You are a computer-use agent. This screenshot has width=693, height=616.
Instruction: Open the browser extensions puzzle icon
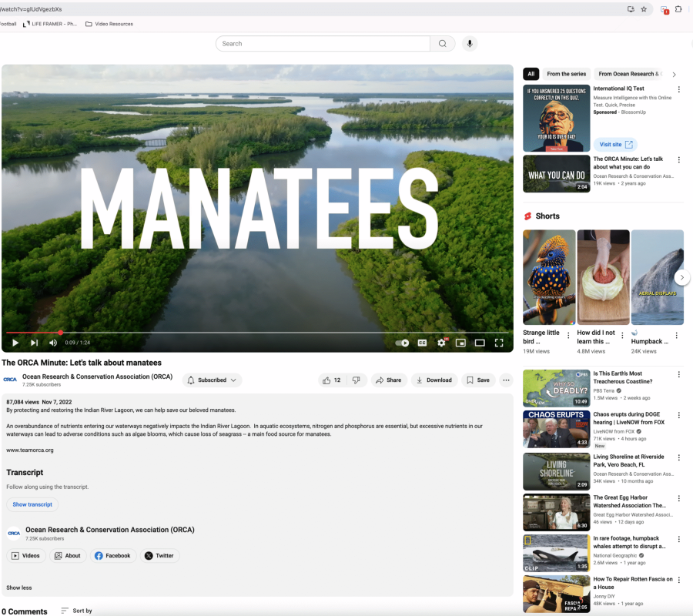coord(679,9)
